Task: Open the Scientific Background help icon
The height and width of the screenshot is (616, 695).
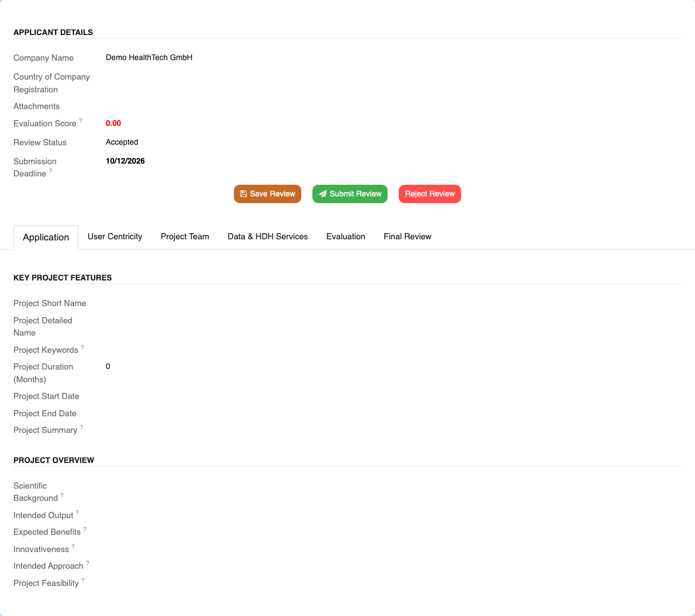Action: click(x=62, y=495)
